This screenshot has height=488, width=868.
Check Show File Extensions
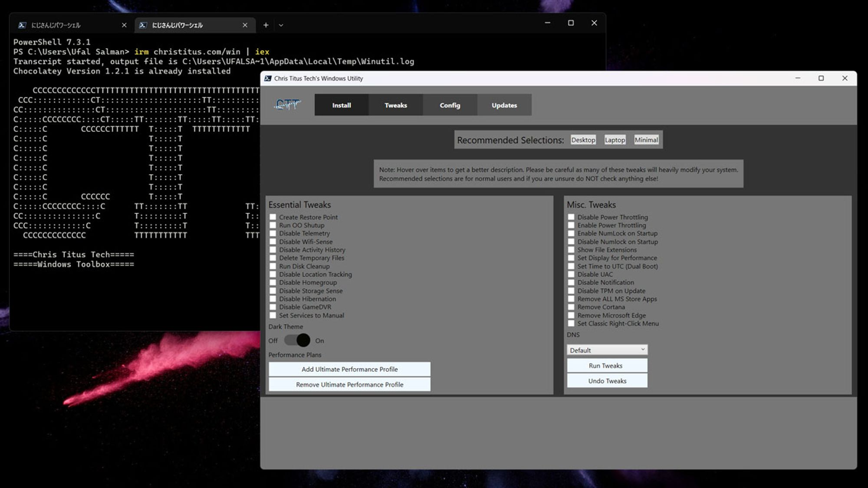[571, 250]
